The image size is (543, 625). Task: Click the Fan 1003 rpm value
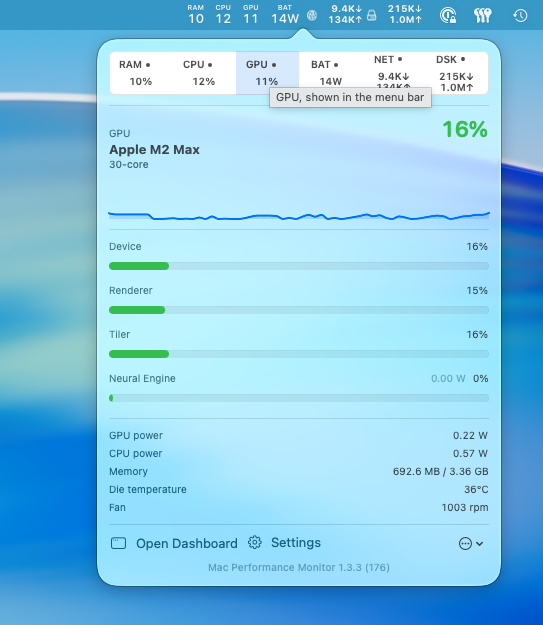point(465,507)
